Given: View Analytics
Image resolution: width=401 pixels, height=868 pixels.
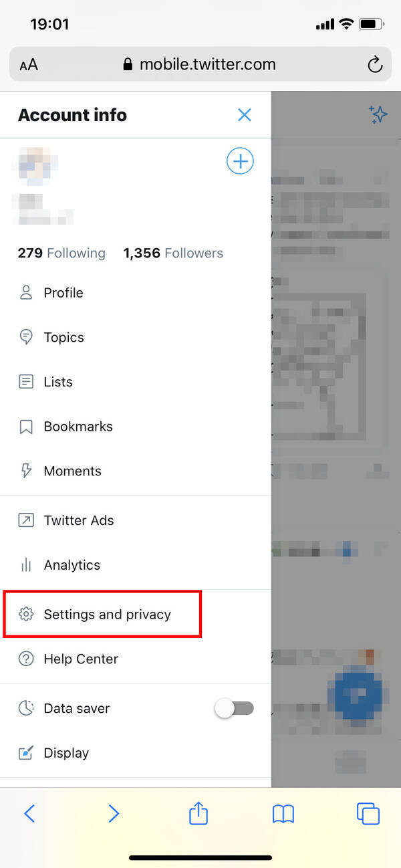Looking at the screenshot, I should coord(72,565).
